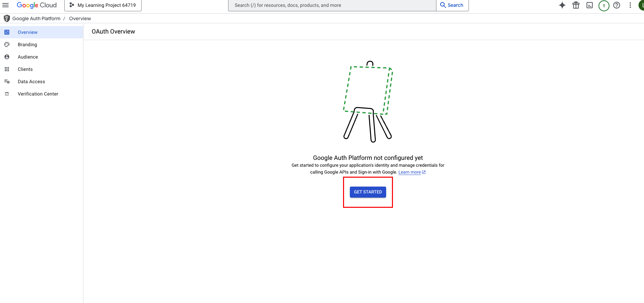
Task: Click the Overview breadcrumb
Action: (x=80, y=18)
